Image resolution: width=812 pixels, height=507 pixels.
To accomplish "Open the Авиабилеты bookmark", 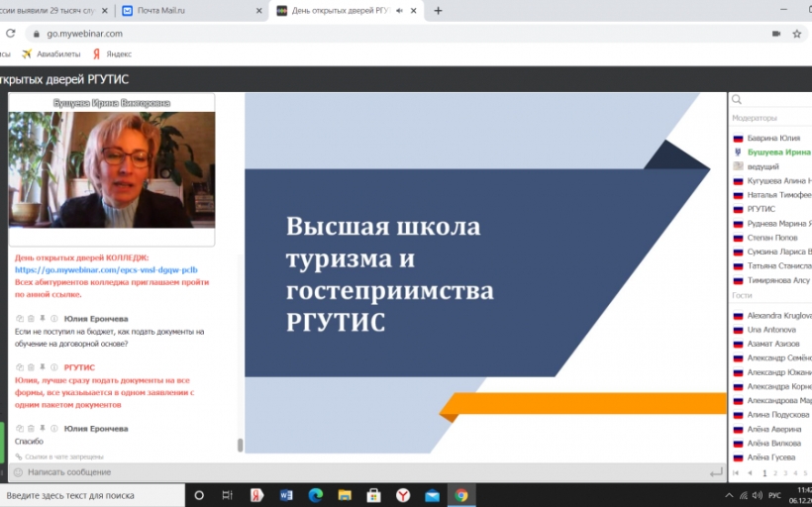I will (51, 53).
